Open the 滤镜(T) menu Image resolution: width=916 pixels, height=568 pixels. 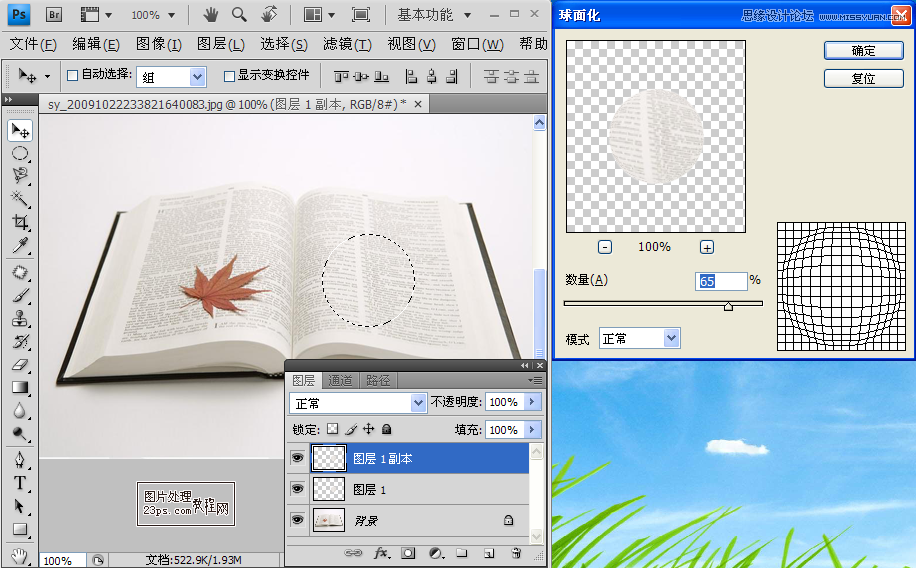tap(347, 44)
